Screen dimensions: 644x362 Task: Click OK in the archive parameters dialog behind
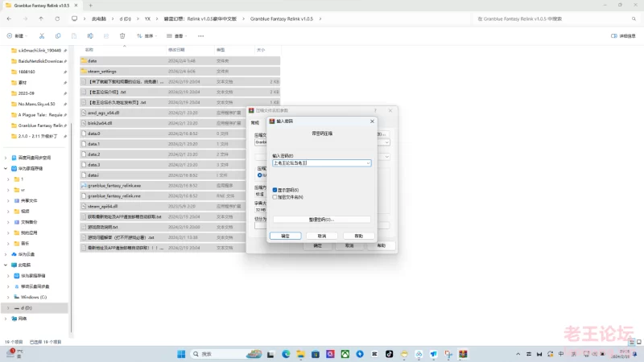point(317,245)
